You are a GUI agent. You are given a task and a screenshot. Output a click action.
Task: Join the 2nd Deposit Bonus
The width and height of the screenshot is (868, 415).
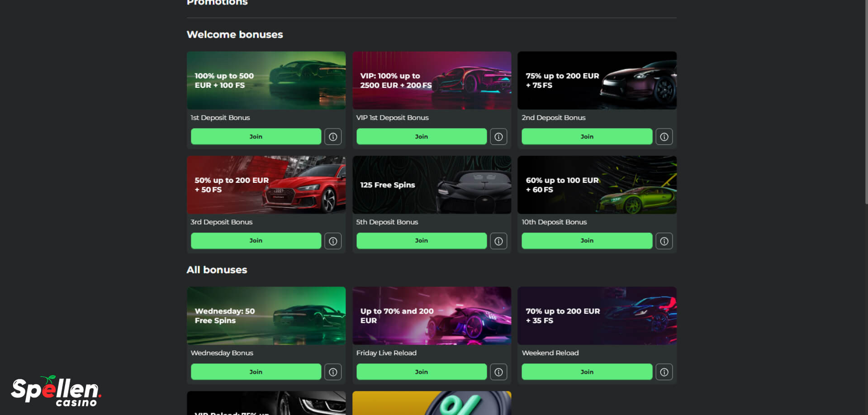(587, 136)
